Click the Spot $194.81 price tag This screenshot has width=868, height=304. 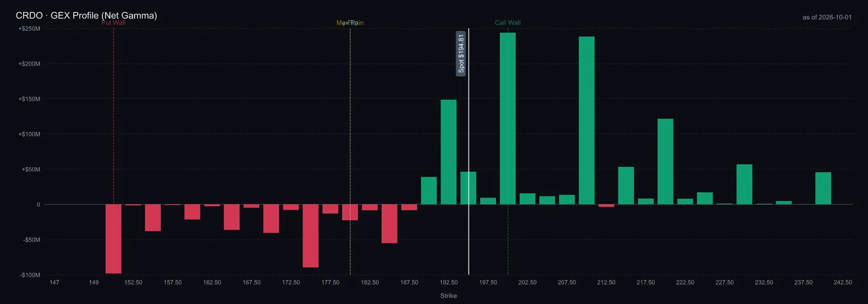pos(461,53)
